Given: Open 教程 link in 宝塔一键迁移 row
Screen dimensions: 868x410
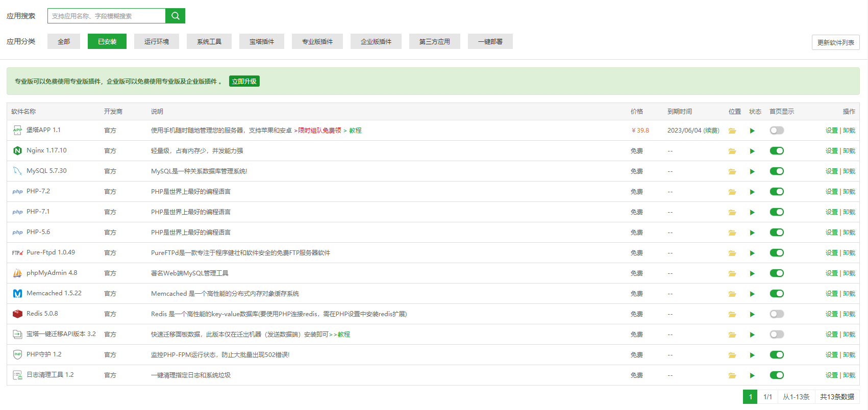Looking at the screenshot, I should point(344,335).
